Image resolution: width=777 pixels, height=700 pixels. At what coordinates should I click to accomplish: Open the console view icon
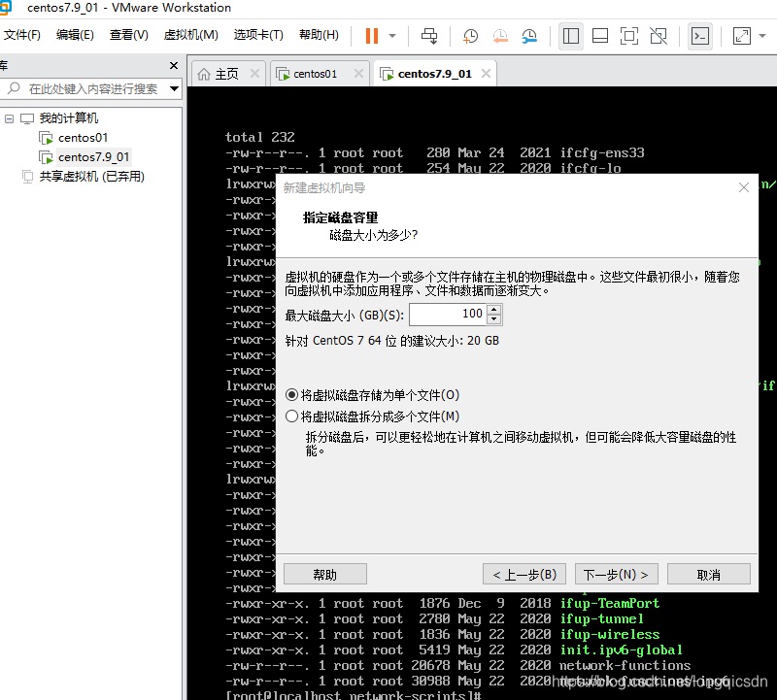(x=700, y=36)
